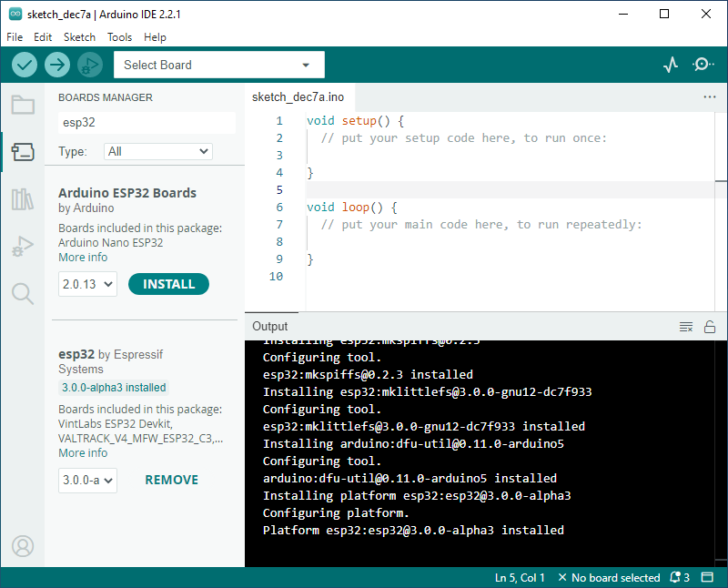This screenshot has width=728, height=588.
Task: Open More info for esp32 Espressif
Action: tap(83, 453)
